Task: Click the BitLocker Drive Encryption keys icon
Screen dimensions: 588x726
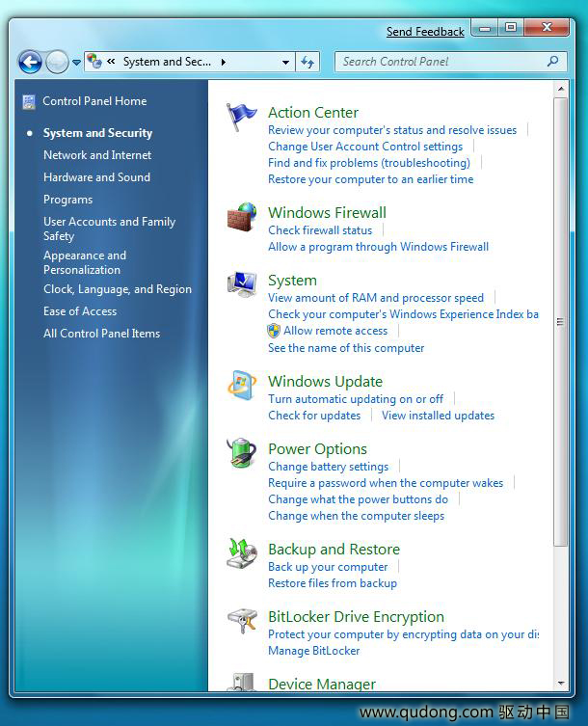Action: pyautogui.click(x=242, y=621)
